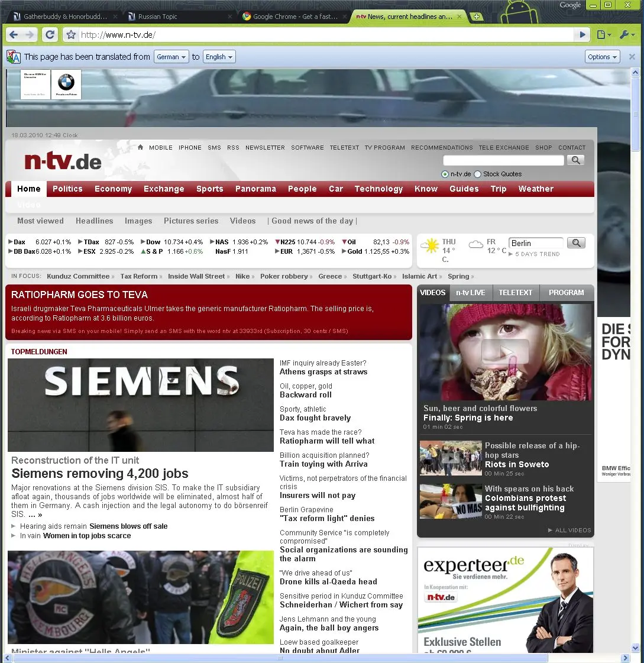Click the vertical scrollbar up arrow
This screenshot has height=663, width=644.
(635, 72)
